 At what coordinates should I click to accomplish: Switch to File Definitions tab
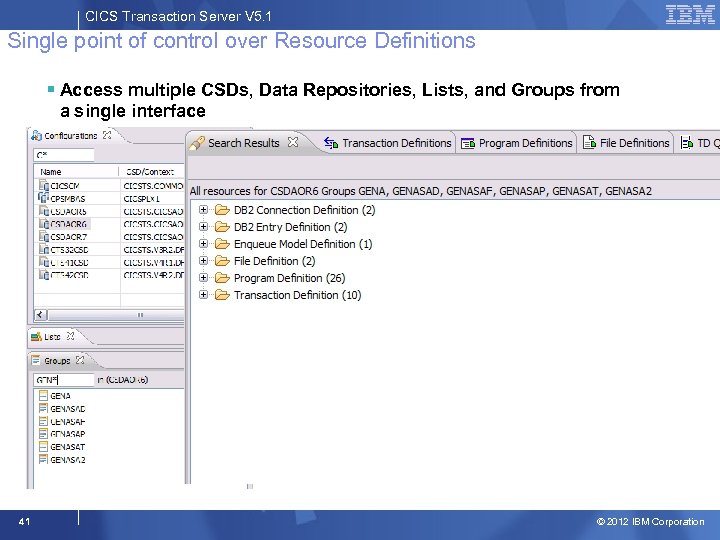coord(626,143)
